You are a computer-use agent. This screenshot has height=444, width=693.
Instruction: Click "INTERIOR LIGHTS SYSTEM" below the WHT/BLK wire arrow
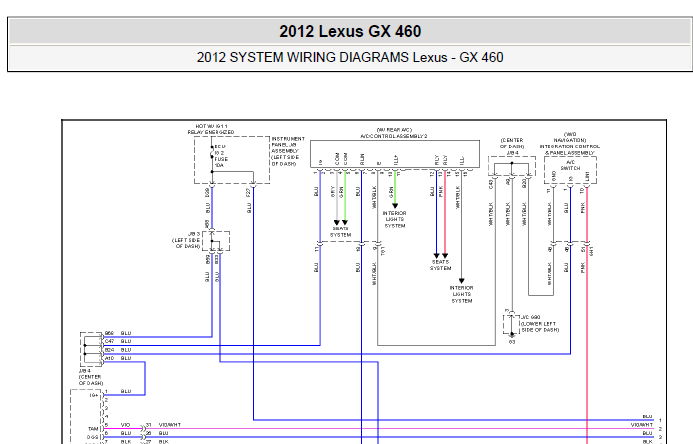[x=462, y=294]
